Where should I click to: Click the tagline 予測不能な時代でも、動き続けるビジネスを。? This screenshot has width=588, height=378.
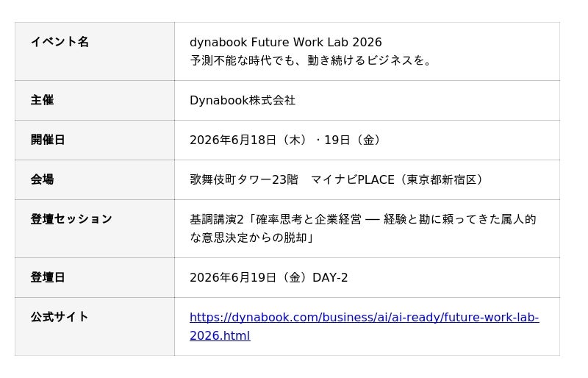click(310, 60)
